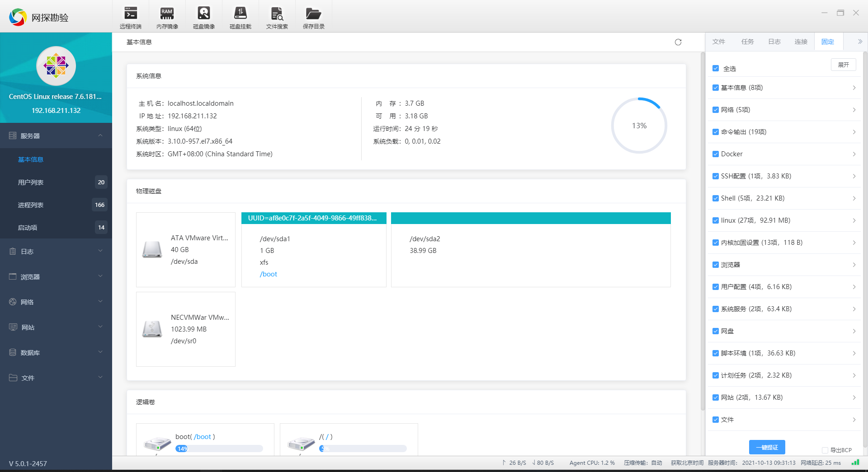Click the root volume usage bar

click(x=363, y=449)
